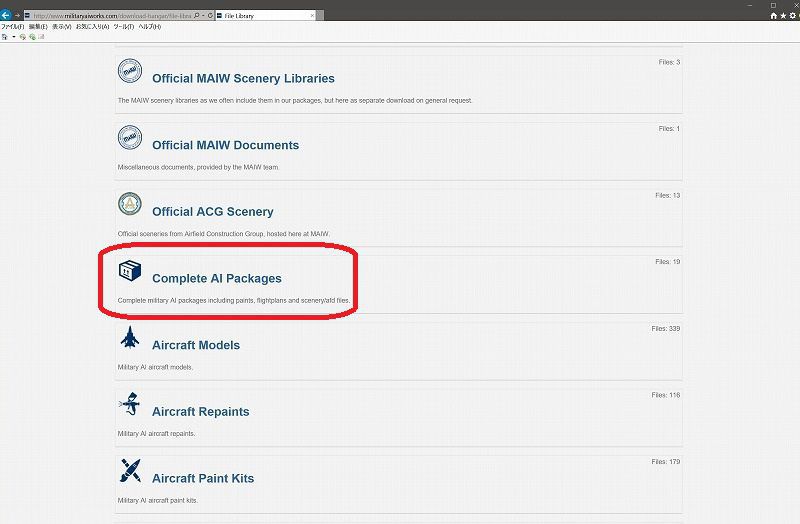Click 'Miscellaneous documents, provided by the MAIW team' text

[198, 167]
